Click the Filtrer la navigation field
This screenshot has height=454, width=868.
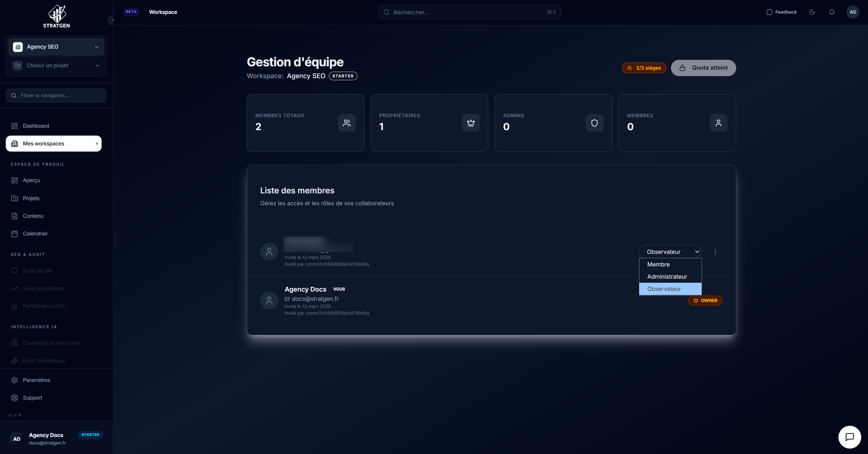click(56, 95)
